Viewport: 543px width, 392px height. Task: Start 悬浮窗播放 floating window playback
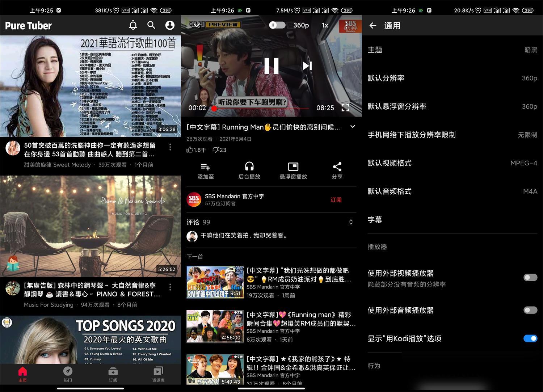click(293, 170)
